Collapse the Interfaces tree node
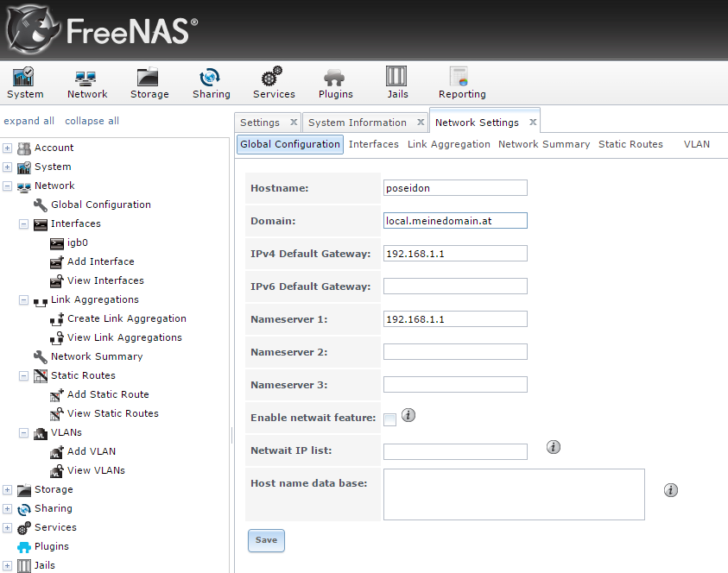Screen dimensions: 728x573 coord(23,224)
